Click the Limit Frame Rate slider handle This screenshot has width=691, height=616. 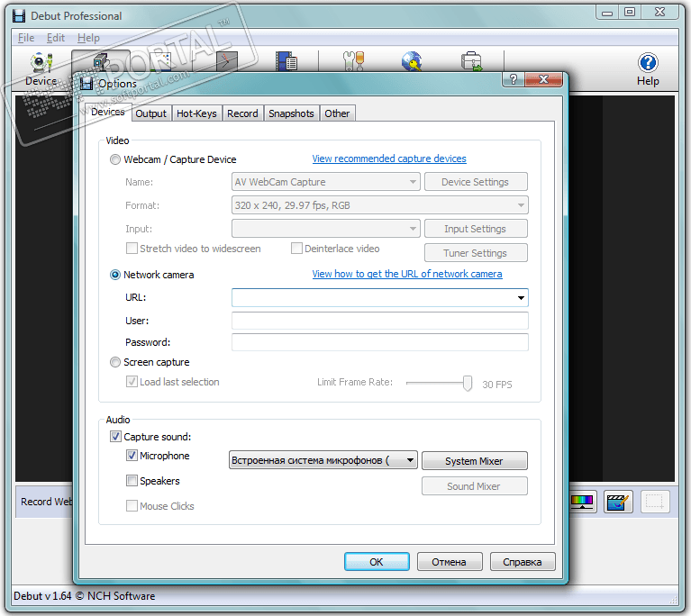pos(468,384)
